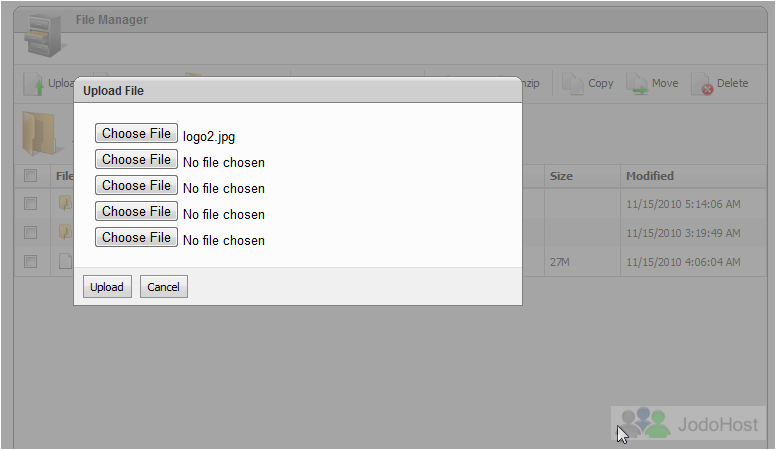Sort by the Modified column header
The image size is (776, 450).
coord(650,176)
